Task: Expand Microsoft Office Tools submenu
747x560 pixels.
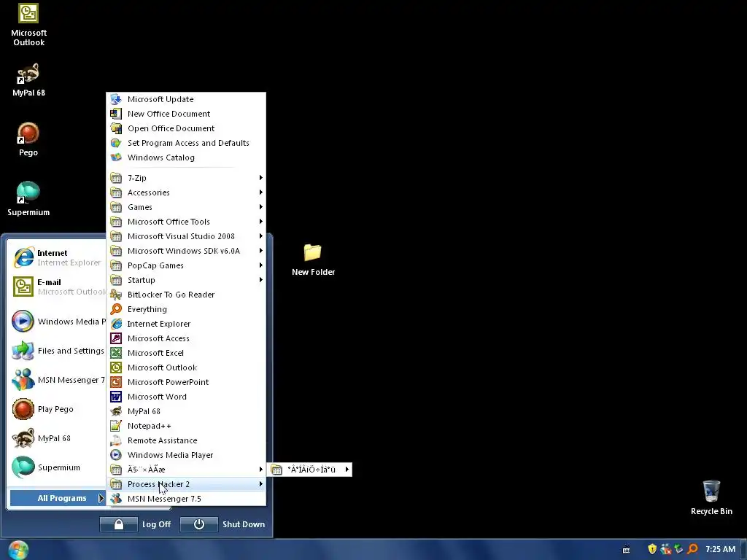Action: [186, 222]
